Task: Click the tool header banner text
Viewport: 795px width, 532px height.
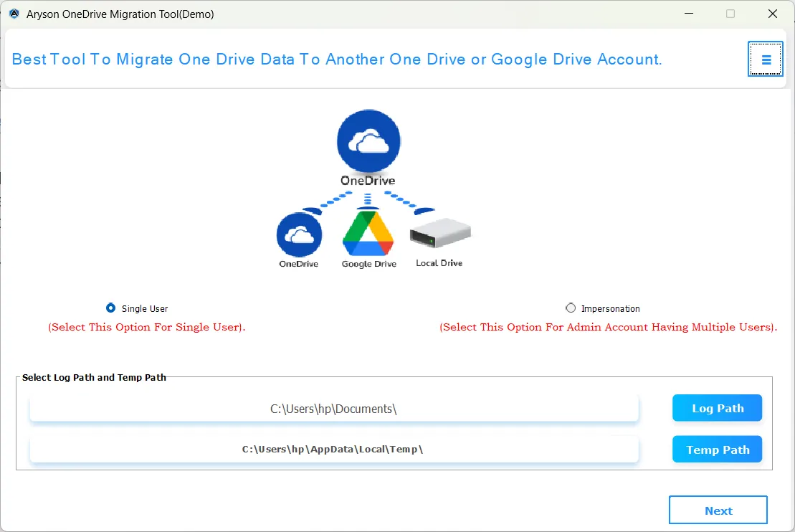Action: click(x=337, y=59)
